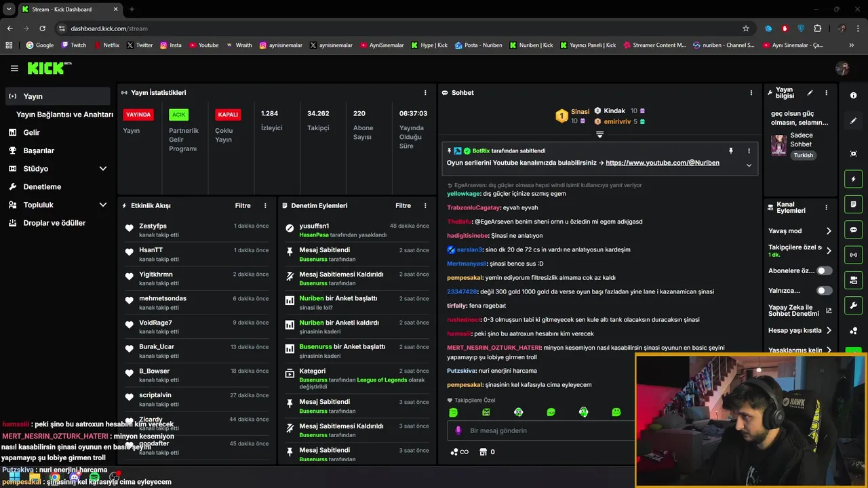Click the info icon in right rail
Screen dimensions: 868x488
point(853,96)
